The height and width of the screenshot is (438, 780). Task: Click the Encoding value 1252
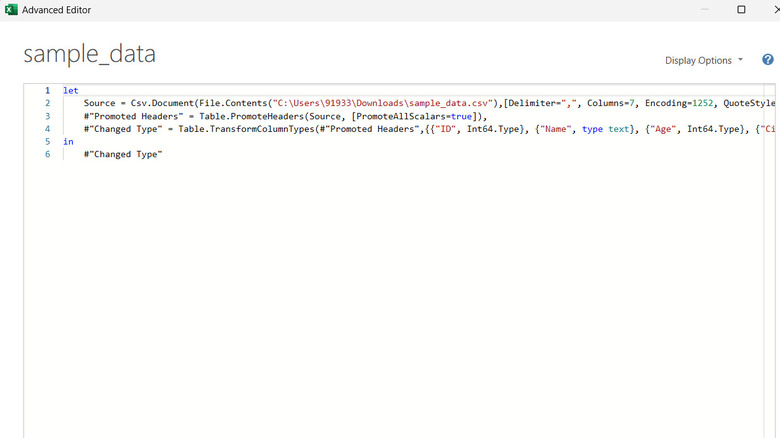[702, 103]
